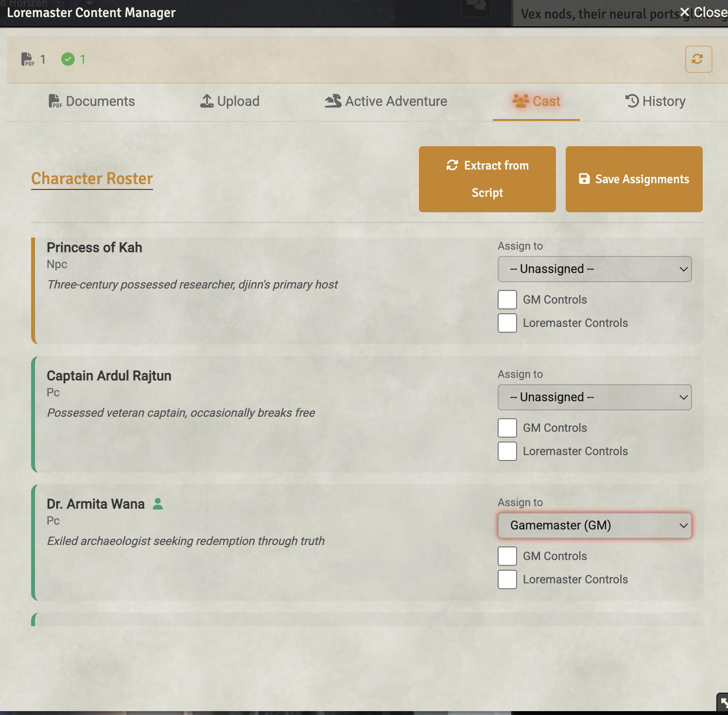The width and height of the screenshot is (728, 715).
Task: Check Loremaster Controls for Captain Ardul Rajtun
Action: point(507,451)
